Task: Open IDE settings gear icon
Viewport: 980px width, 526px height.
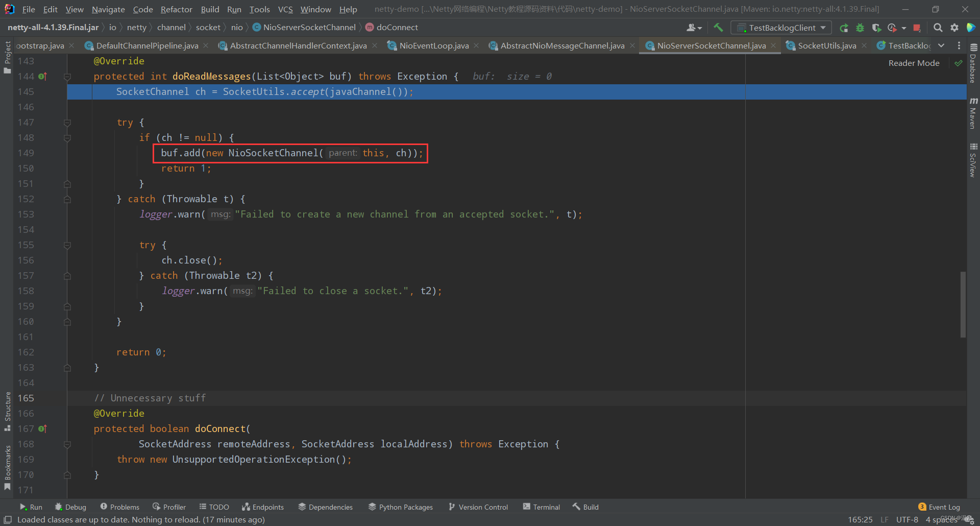Action: tap(954, 28)
